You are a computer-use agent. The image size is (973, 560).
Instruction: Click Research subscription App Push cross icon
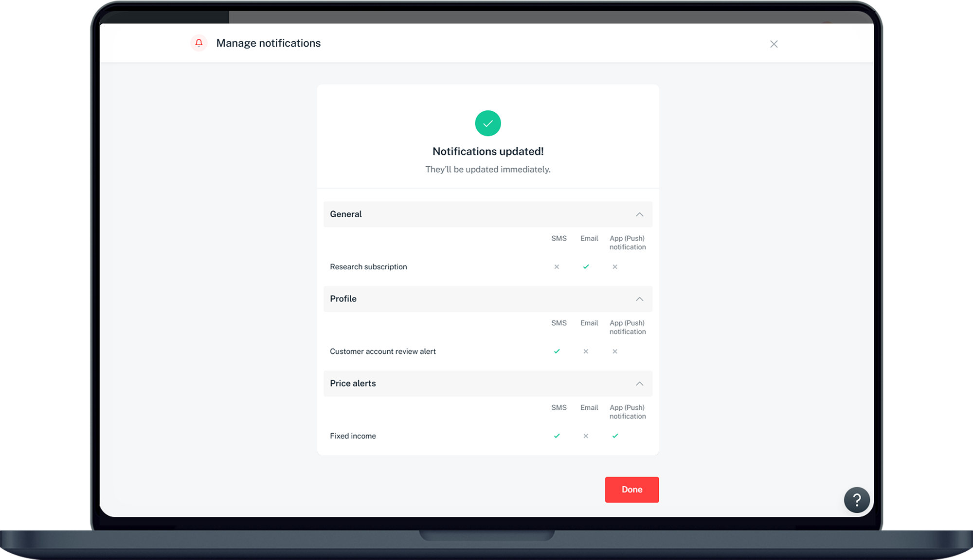pos(615,267)
